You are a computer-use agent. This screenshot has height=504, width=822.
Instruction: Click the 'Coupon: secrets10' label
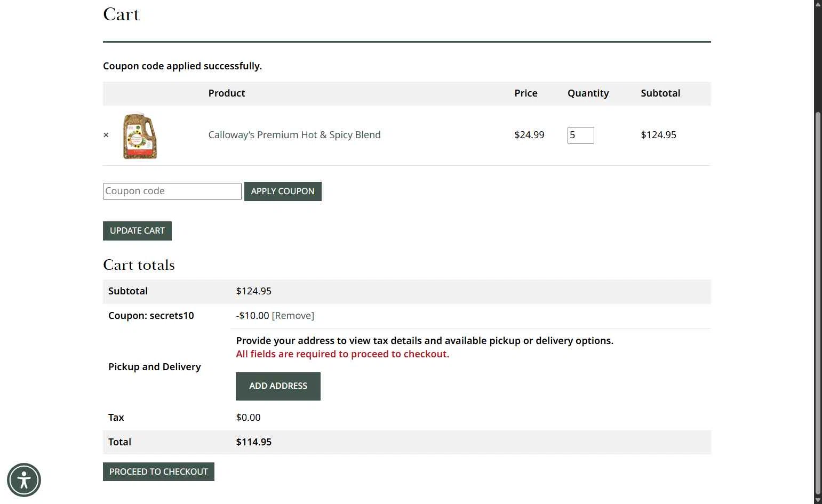tap(151, 316)
